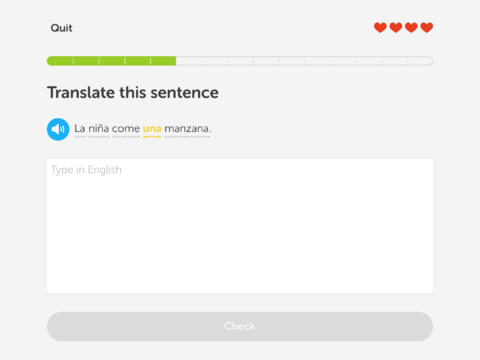Click the last red heart icon
The image size is (480, 360).
(427, 28)
